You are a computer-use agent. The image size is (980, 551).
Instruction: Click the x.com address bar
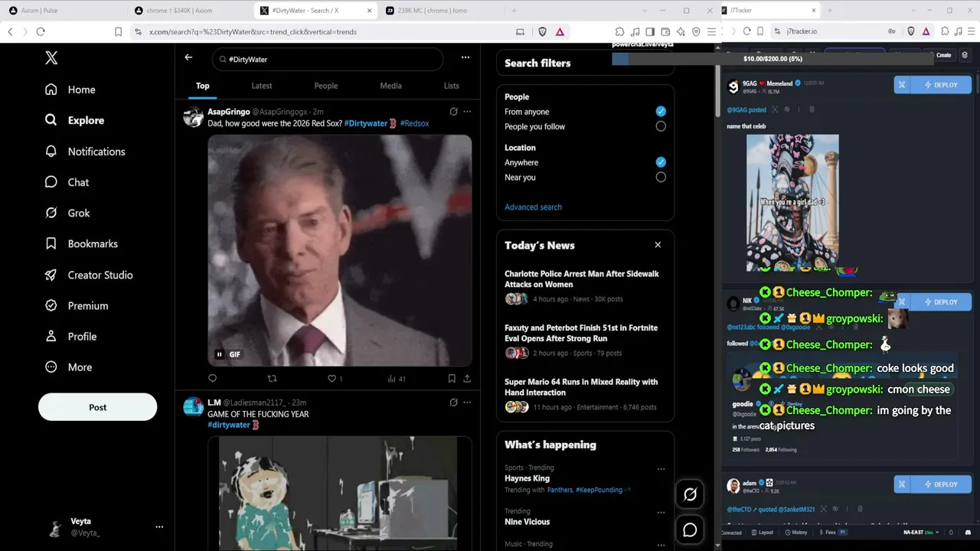(x=322, y=31)
